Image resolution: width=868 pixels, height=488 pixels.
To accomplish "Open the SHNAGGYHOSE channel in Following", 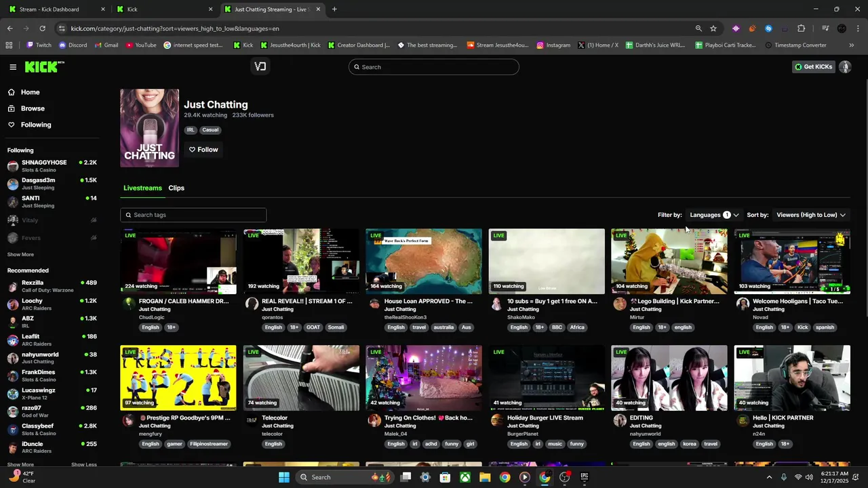I will (52, 166).
